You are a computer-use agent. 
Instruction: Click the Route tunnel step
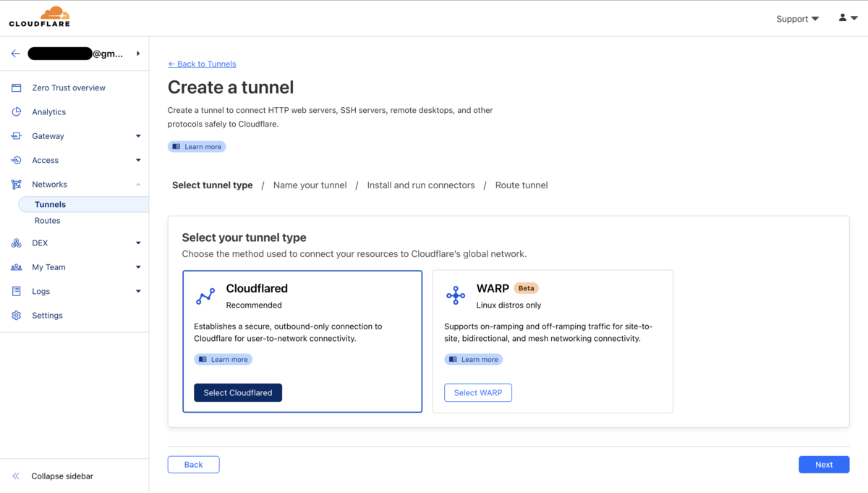pyautogui.click(x=522, y=185)
